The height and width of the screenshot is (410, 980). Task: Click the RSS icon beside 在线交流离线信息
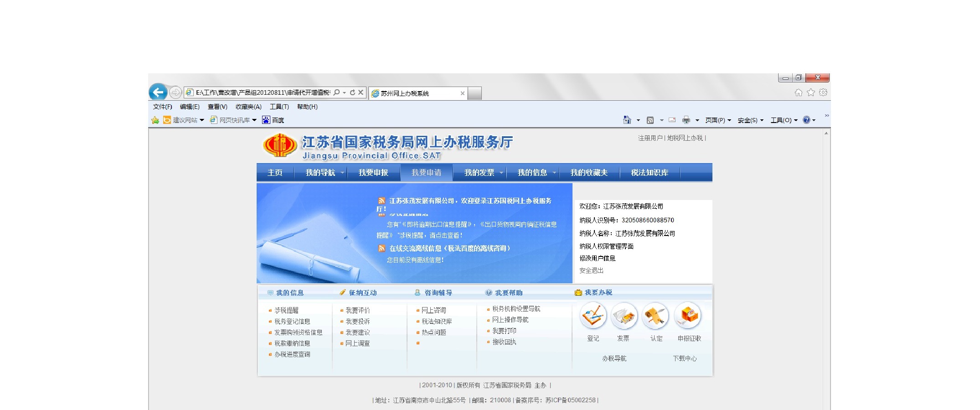[x=382, y=248]
